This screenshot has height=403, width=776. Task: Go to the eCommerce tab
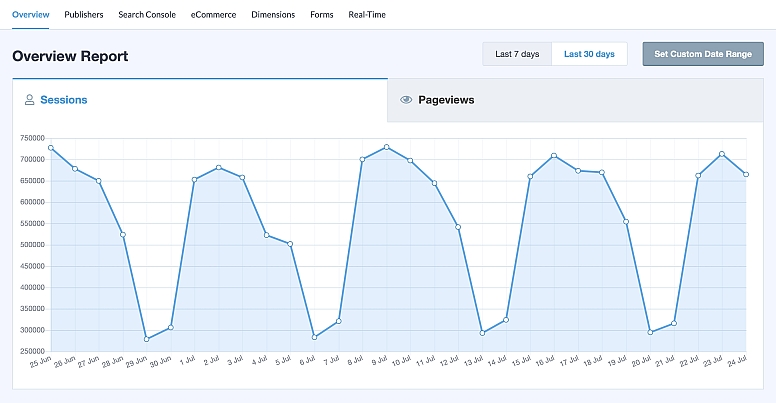point(213,15)
